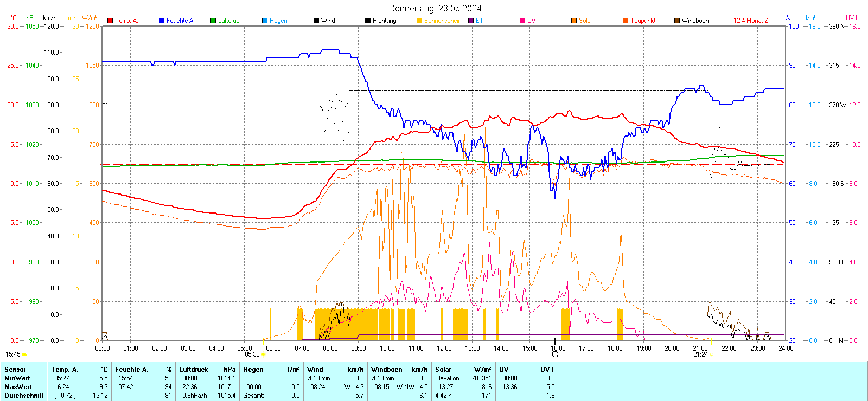868x401 pixels.
Task: Click the green Luftdruck legend square
Action: click(x=213, y=21)
